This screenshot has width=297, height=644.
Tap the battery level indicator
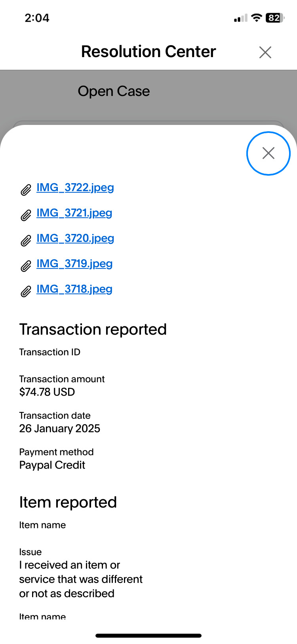point(274,18)
